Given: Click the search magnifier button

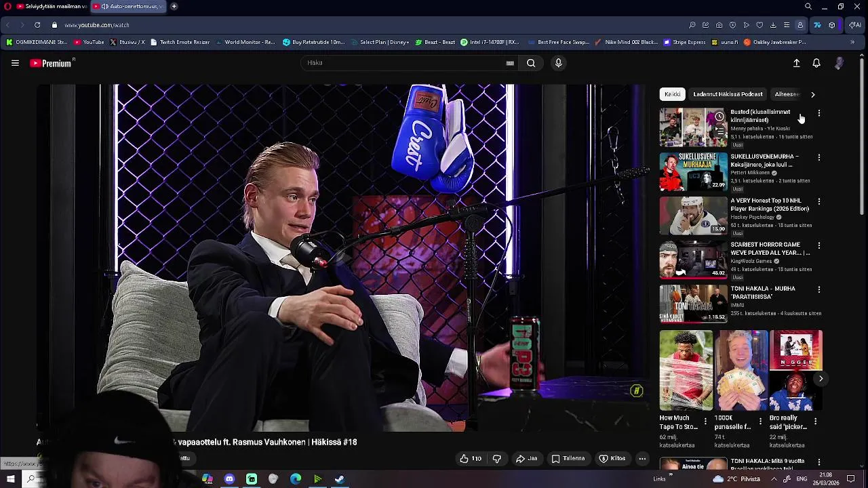Looking at the screenshot, I should point(531,63).
